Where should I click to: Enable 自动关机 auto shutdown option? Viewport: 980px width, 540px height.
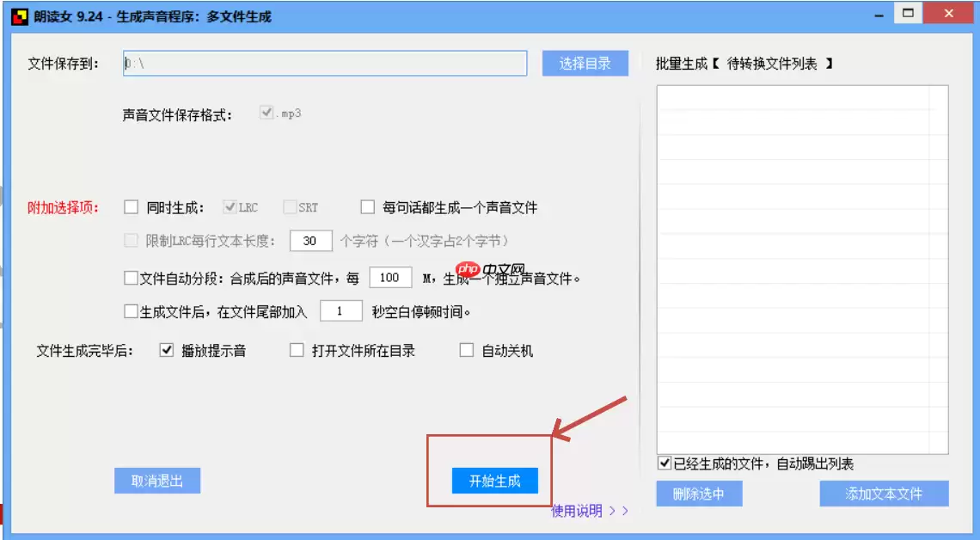point(465,350)
